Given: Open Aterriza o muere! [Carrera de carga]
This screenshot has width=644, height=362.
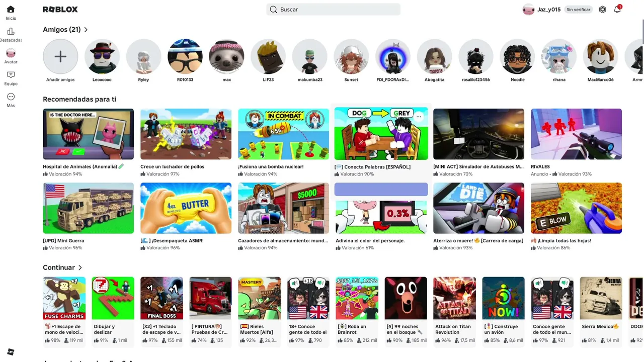Looking at the screenshot, I should [x=478, y=208].
